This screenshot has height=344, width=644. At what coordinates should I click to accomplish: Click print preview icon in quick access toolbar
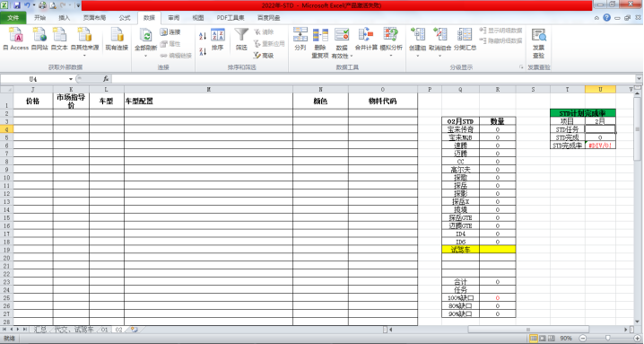(x=53, y=5)
